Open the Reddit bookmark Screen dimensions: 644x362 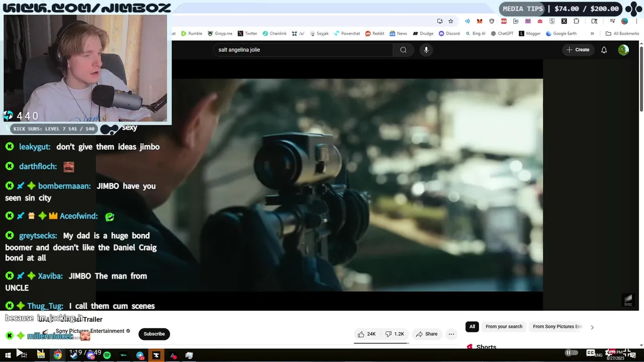[x=374, y=34]
